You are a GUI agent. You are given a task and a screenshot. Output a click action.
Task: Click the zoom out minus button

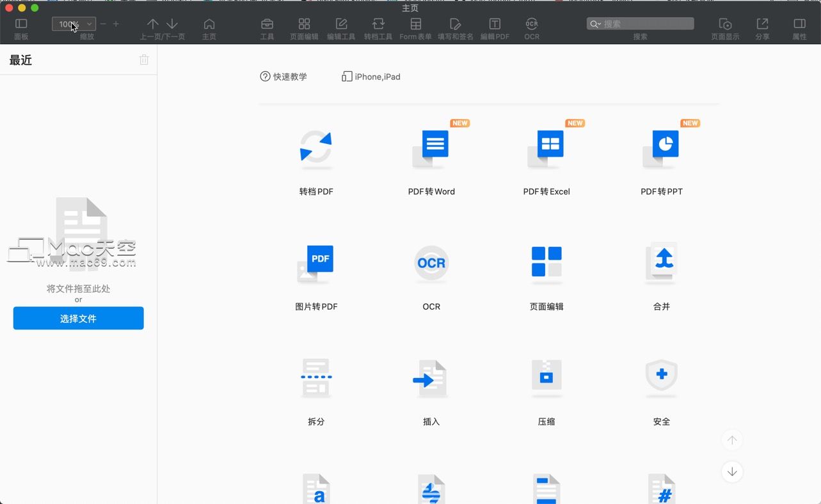(x=103, y=24)
